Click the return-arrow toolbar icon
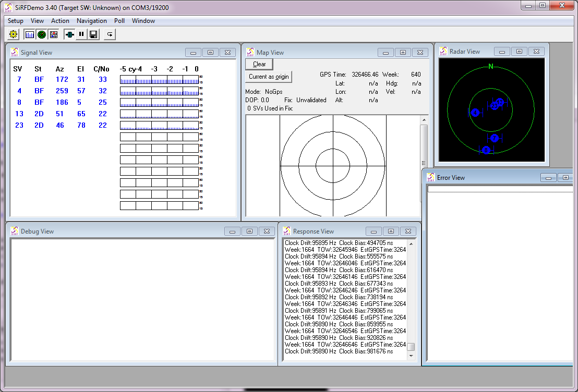The image size is (578, 392). point(110,34)
